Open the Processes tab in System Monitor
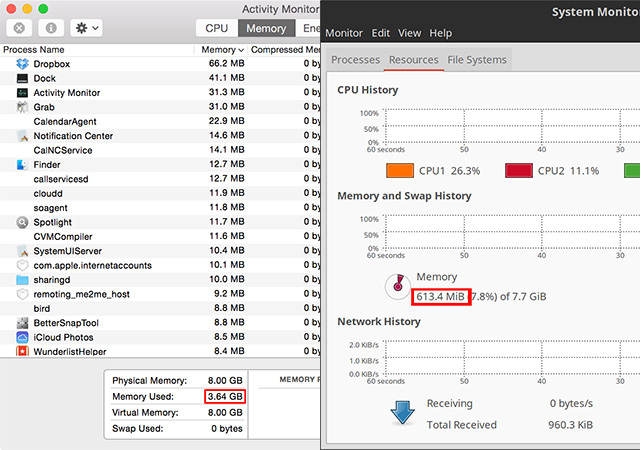Screen dimensions: 640x450 tap(356, 60)
